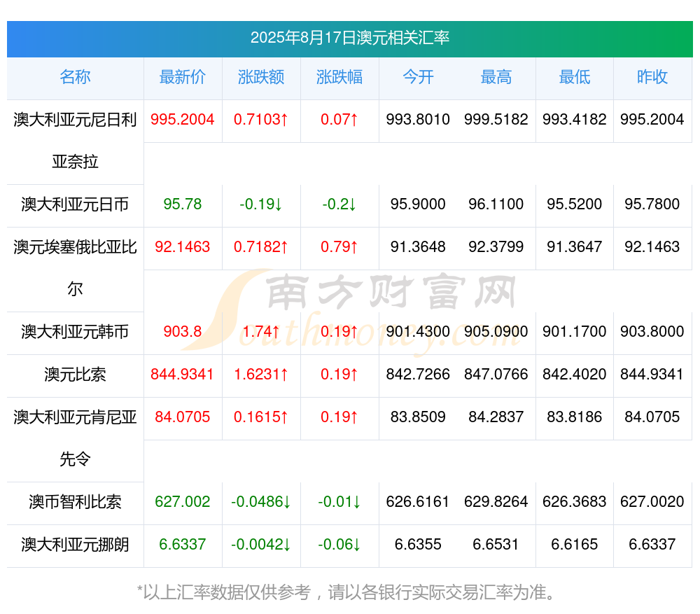This screenshot has height=614, width=700.
Task: Select row name 澳大利亚元挪朗
Action: click(75, 545)
